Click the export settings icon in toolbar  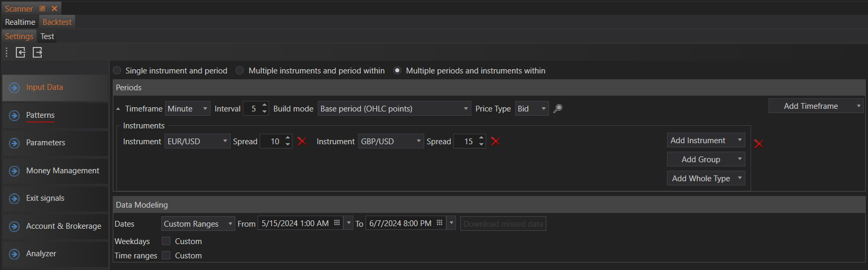[38, 52]
